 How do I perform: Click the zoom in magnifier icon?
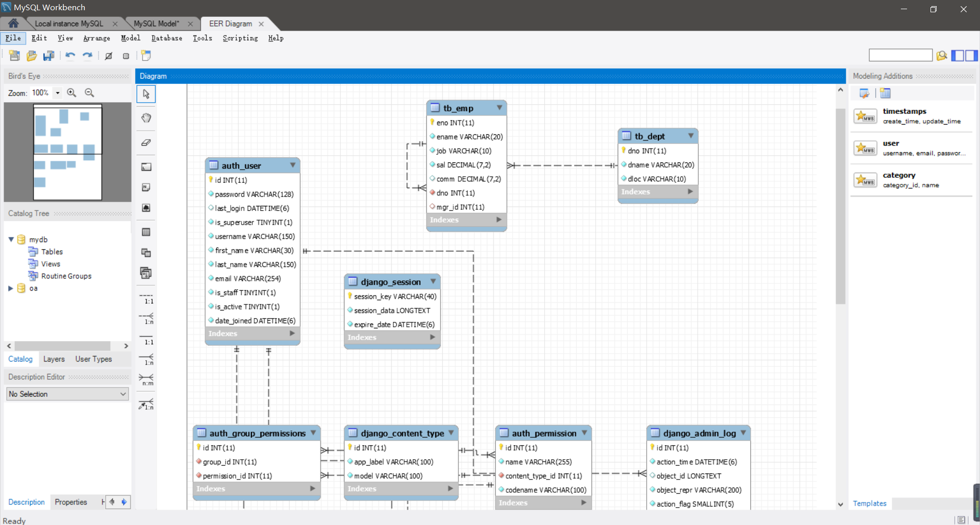coord(71,93)
